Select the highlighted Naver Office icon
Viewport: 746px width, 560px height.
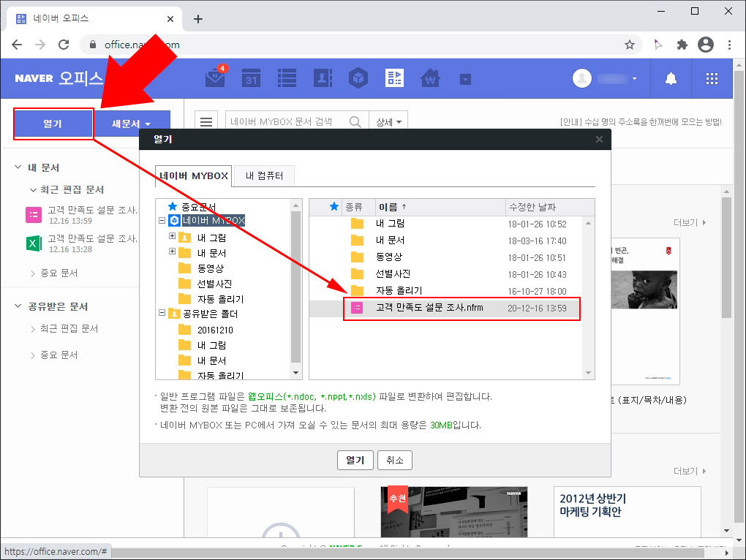point(394,78)
